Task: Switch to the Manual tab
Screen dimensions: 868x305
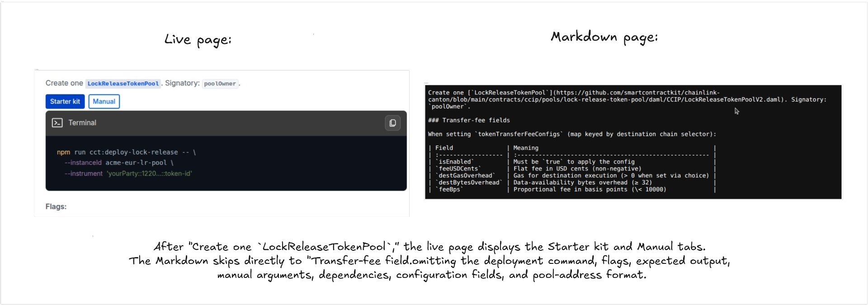Action: (104, 102)
